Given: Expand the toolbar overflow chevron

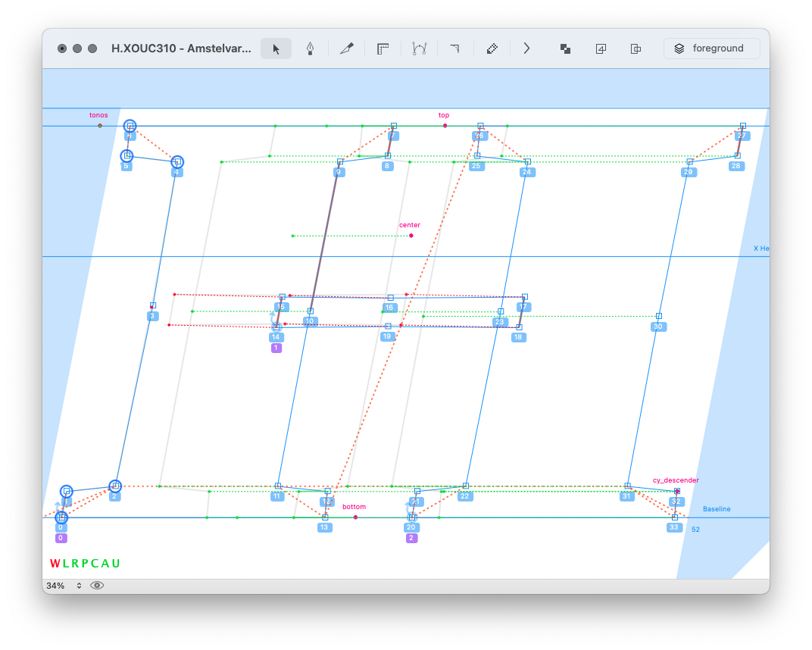Looking at the screenshot, I should tap(526, 48).
